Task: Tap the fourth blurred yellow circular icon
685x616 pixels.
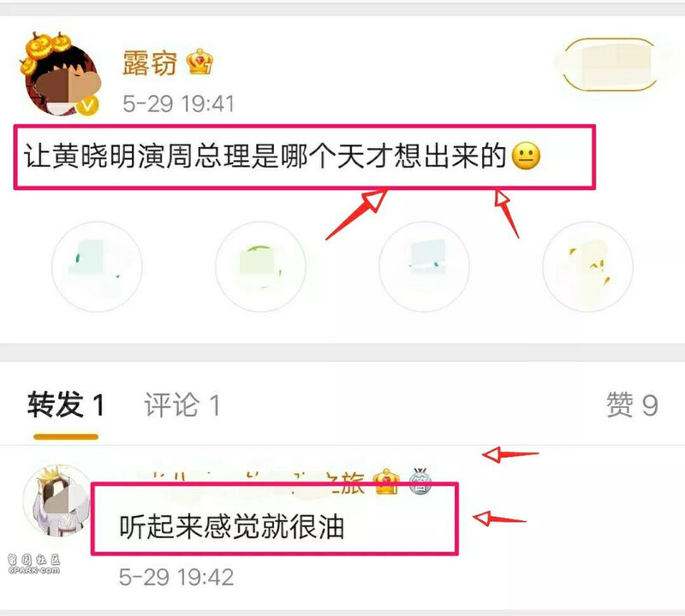Action: click(587, 266)
